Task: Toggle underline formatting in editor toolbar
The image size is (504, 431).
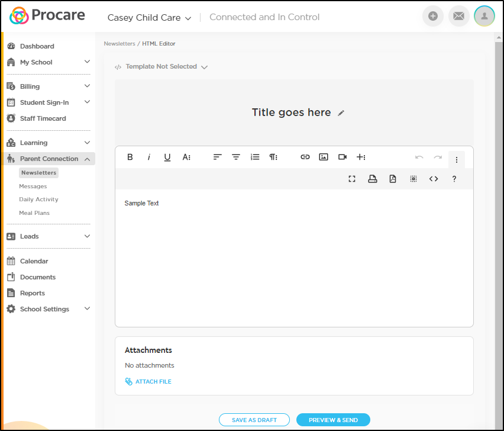Action: point(167,157)
